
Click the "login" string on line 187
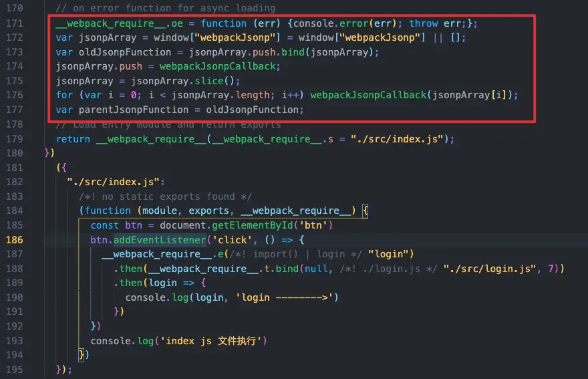pyautogui.click(x=388, y=255)
